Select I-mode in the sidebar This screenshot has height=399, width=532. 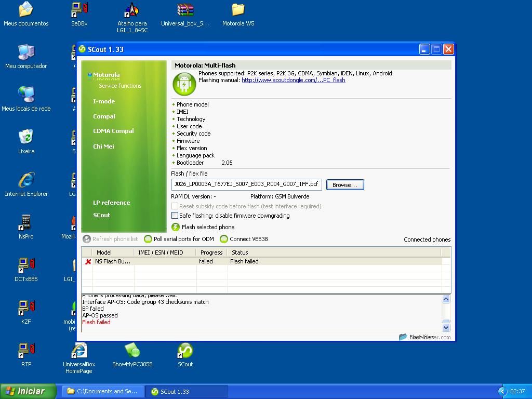point(104,101)
